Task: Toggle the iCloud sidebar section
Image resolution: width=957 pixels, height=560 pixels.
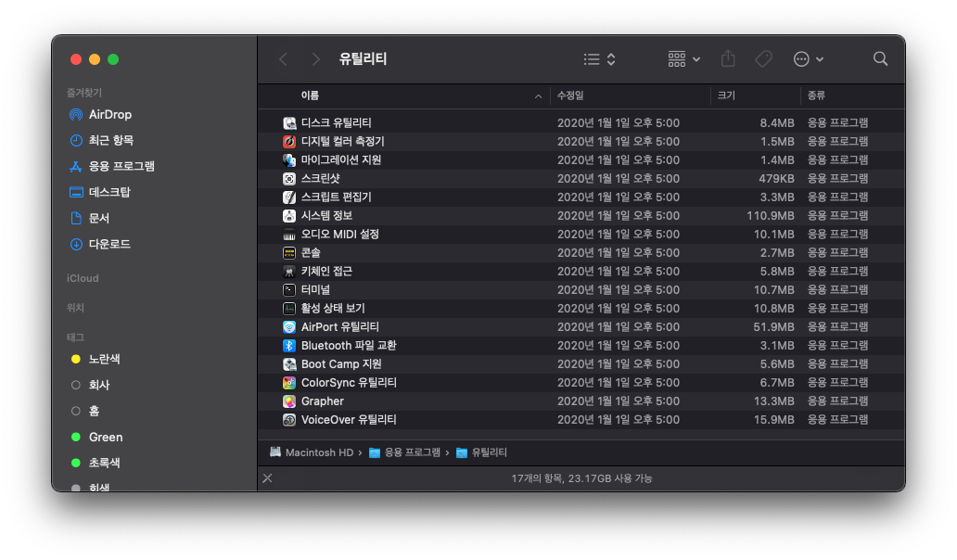Action: tap(83, 278)
